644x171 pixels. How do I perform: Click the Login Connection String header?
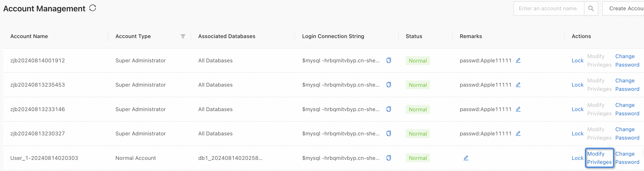click(333, 36)
